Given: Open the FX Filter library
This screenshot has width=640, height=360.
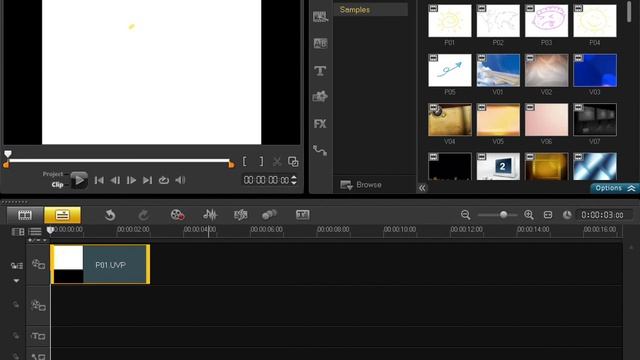Looking at the screenshot, I should pos(320,124).
